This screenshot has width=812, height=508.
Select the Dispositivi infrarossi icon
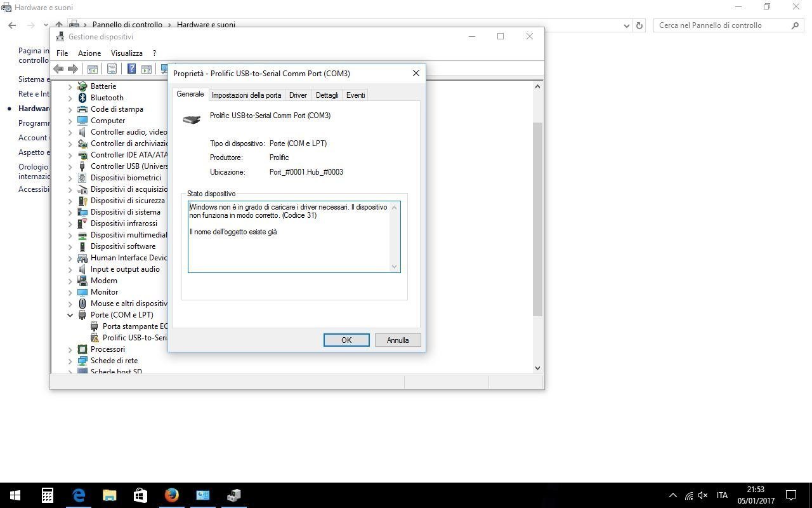(x=82, y=224)
